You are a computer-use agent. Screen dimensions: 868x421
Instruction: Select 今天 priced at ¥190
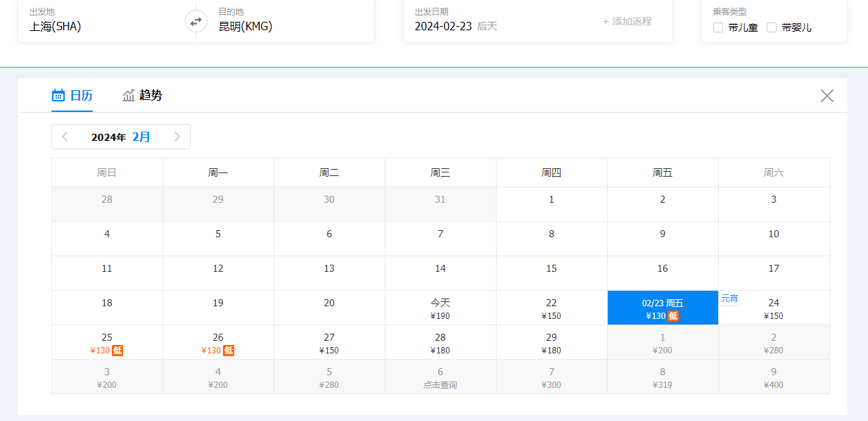tap(440, 308)
